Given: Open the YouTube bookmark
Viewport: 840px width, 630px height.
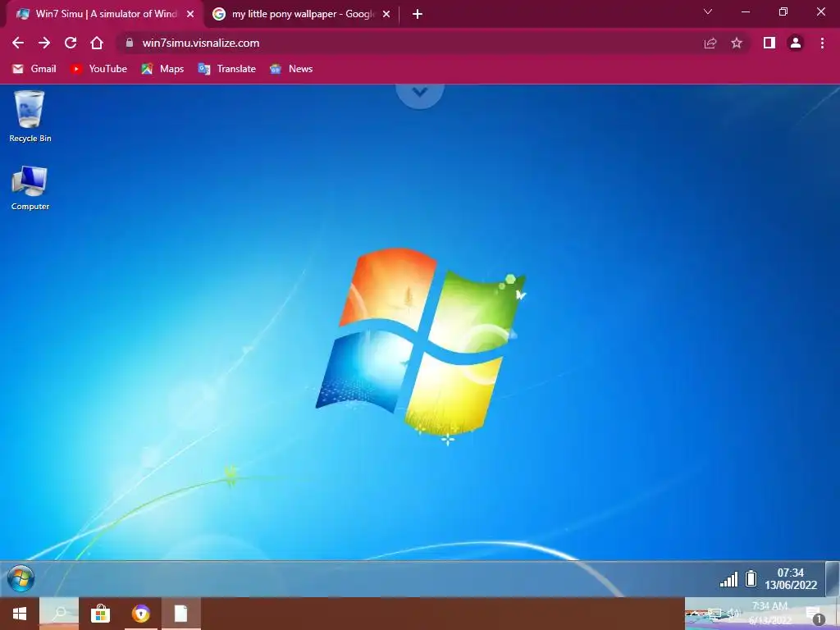Looking at the screenshot, I should (x=99, y=69).
